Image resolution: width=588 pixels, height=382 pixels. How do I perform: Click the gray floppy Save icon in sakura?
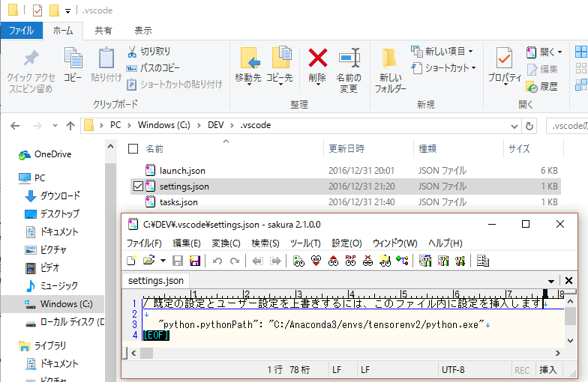click(x=177, y=261)
